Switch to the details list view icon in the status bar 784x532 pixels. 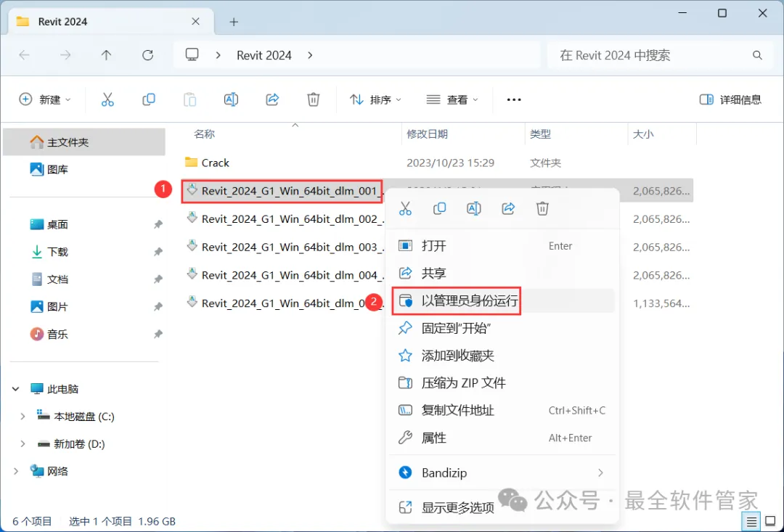click(x=751, y=522)
